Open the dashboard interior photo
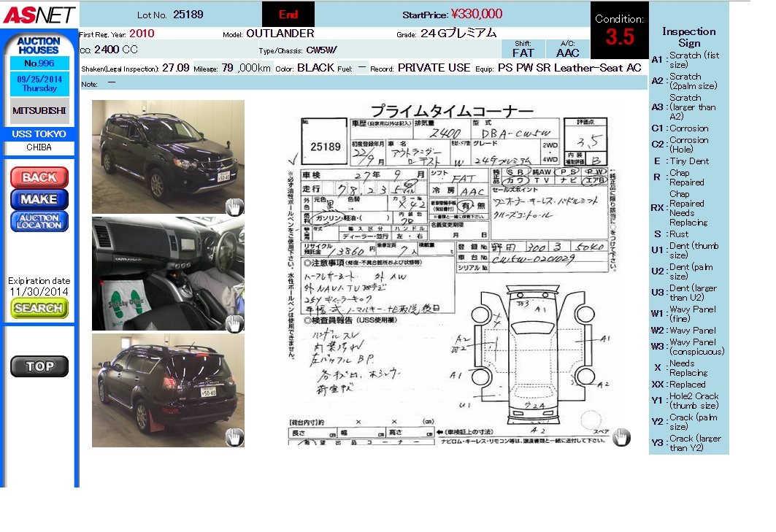This screenshot has width=776, height=532. coord(168,273)
